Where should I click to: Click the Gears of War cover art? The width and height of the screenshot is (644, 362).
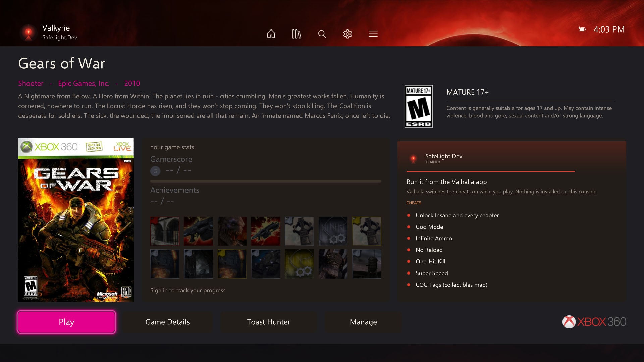76,220
